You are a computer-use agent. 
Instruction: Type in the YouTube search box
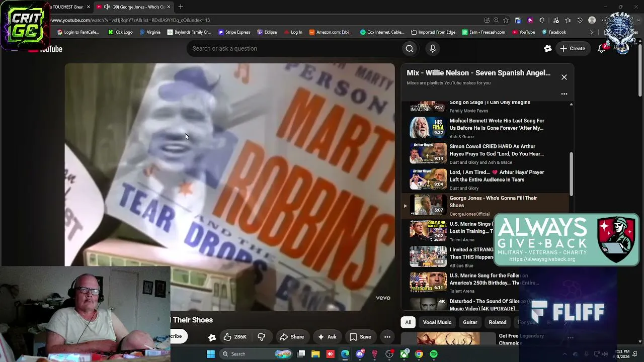pos(294,49)
